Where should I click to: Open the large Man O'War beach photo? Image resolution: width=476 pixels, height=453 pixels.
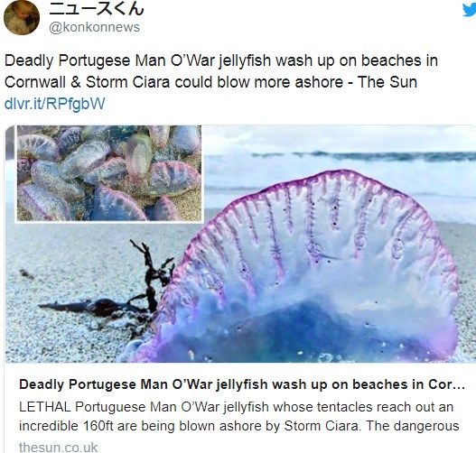pyautogui.click(x=240, y=244)
